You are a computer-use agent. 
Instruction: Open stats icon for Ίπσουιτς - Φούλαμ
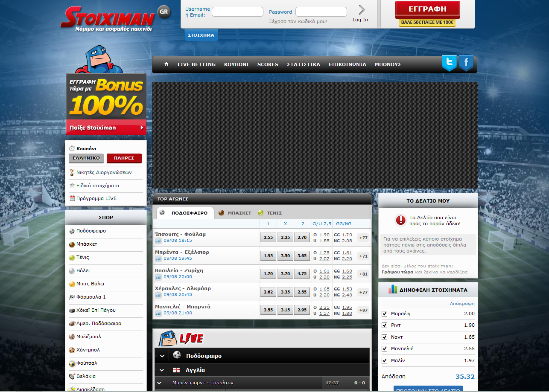[x=158, y=241]
